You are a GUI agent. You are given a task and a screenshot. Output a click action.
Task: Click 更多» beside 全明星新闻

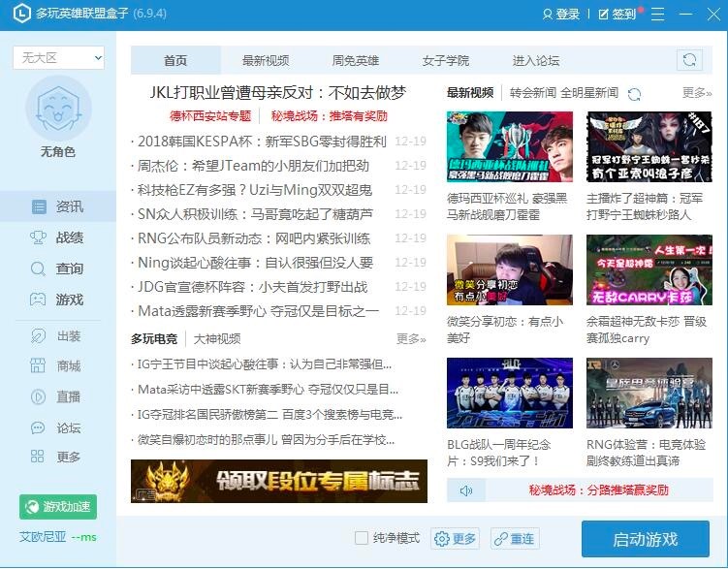(x=697, y=93)
